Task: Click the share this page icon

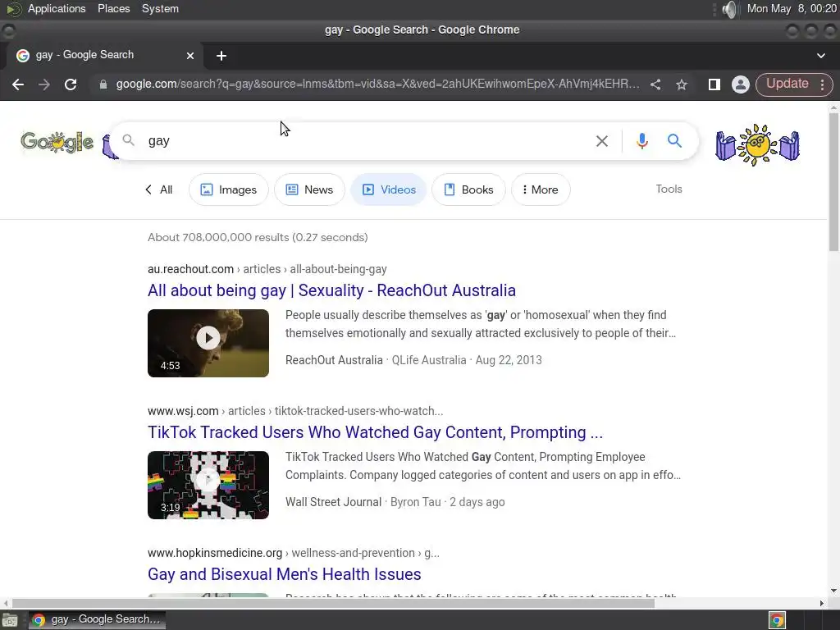Action: click(655, 84)
